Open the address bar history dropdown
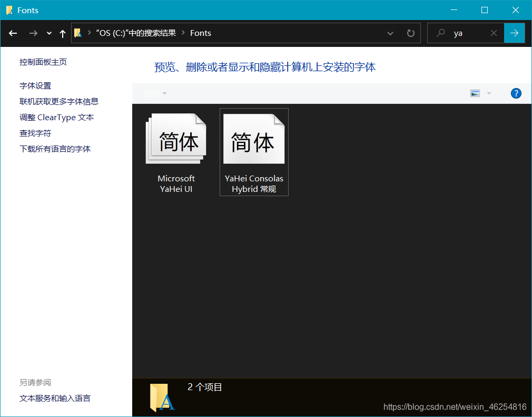Viewport: 532px width, 417px height. tap(390, 33)
